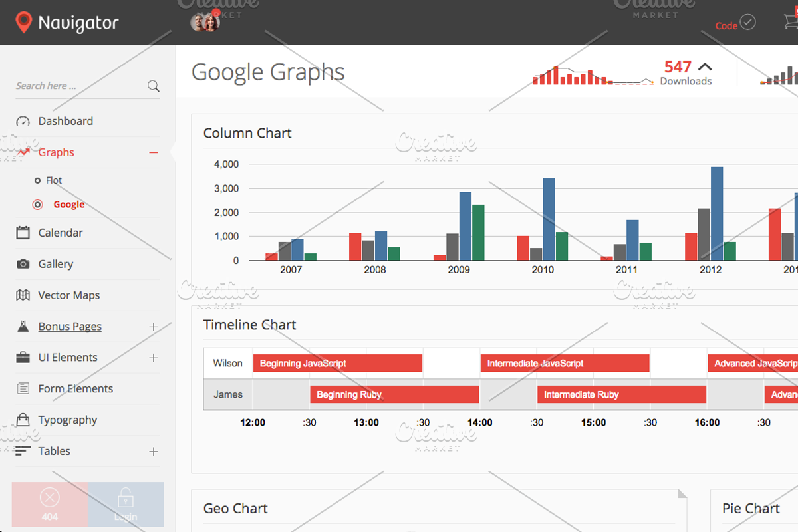Click the search magnifier icon

tap(153, 86)
